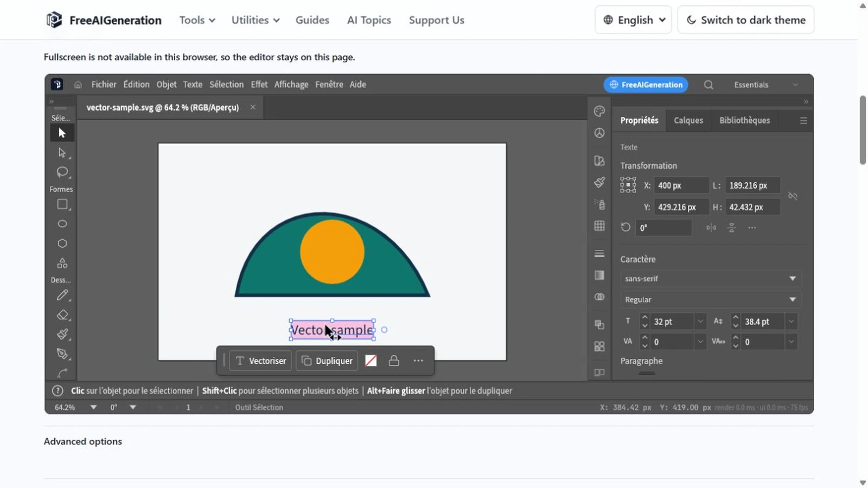Open the font family sans-serif dropdown
This screenshot has height=488, width=868.
coord(711,279)
